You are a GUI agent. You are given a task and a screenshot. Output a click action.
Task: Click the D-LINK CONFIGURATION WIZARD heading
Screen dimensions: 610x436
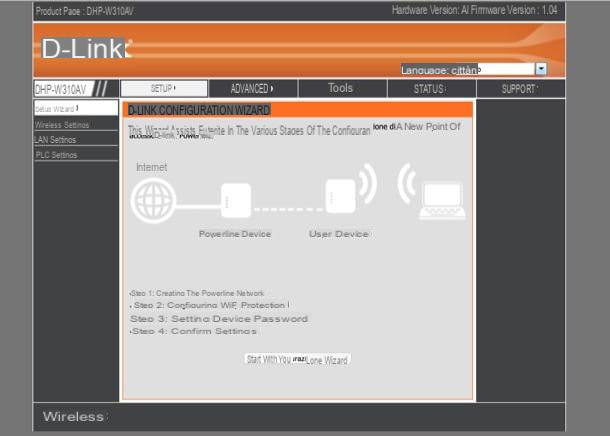[199, 110]
